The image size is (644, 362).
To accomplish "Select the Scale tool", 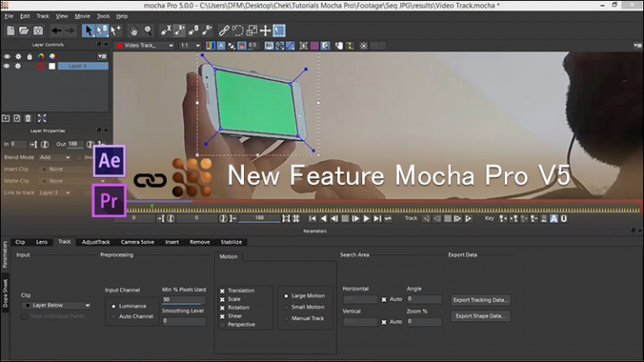I will [x=252, y=30].
